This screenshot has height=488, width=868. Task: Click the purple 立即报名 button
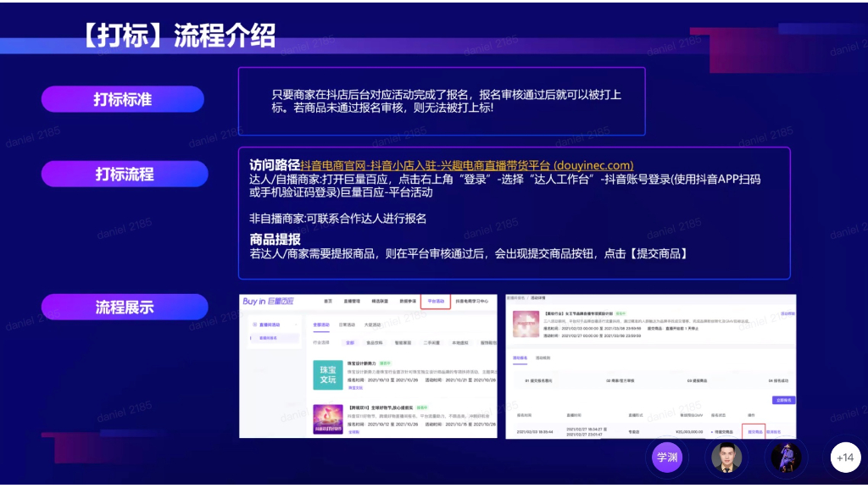[783, 400]
